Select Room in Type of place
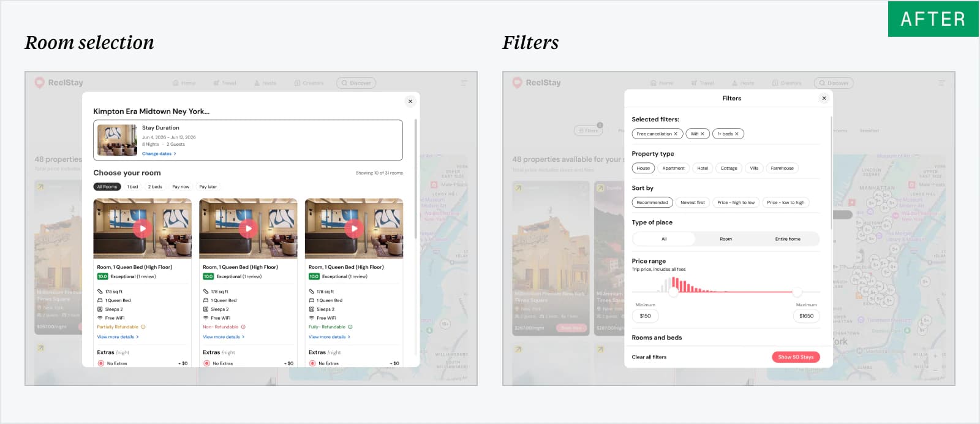This screenshot has height=424, width=980. coord(726,239)
